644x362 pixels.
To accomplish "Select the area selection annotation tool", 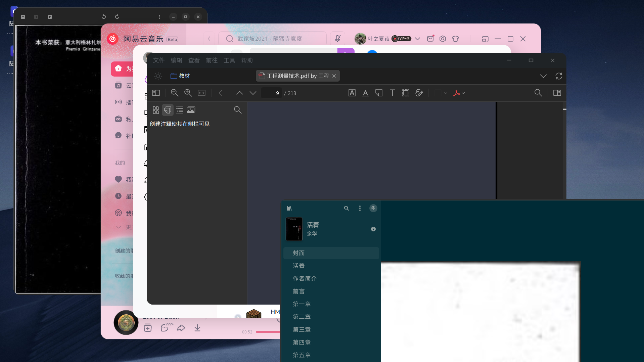I will click(406, 93).
